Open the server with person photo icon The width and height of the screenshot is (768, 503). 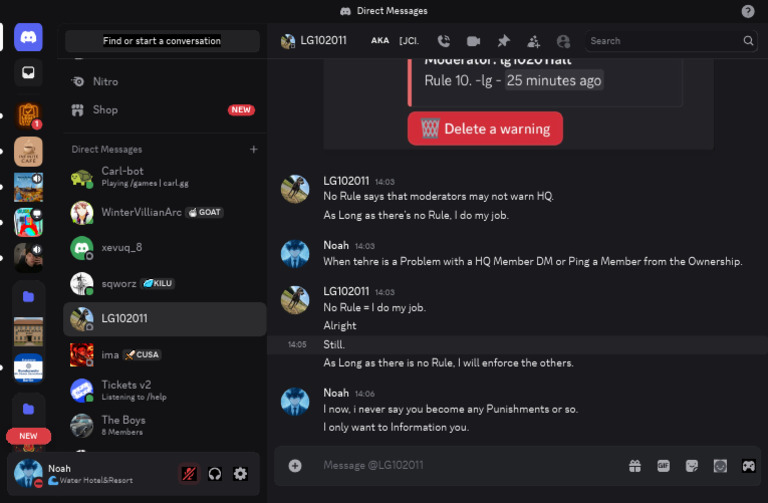(x=28, y=258)
